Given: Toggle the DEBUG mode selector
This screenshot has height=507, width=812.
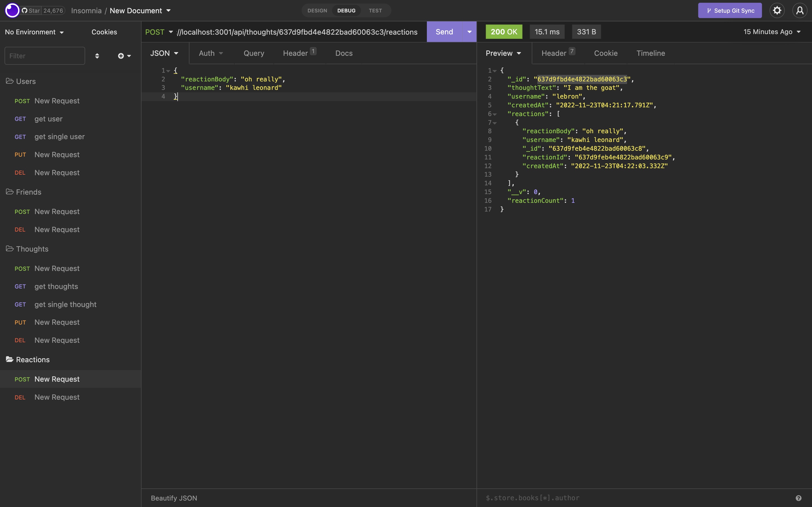Looking at the screenshot, I should click(346, 10).
